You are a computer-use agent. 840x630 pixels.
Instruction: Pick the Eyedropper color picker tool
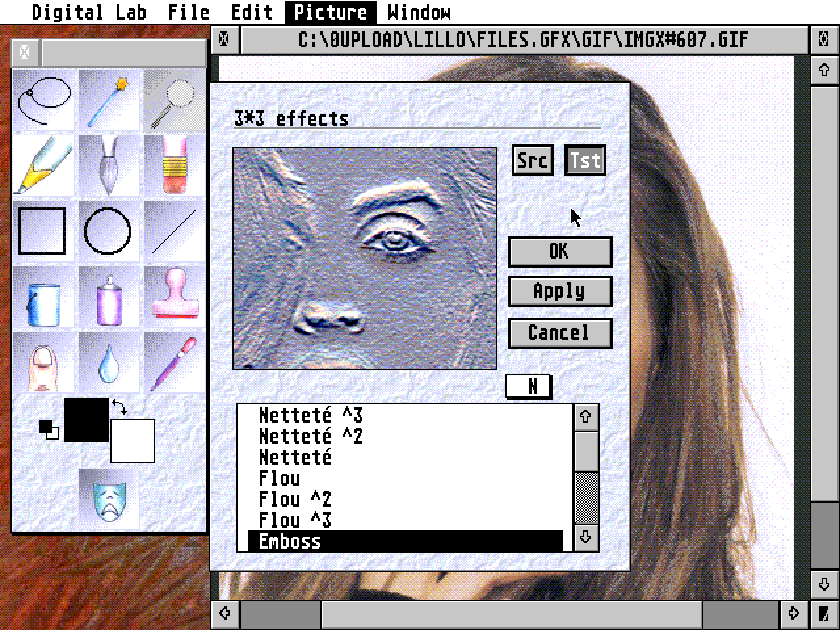coord(174,361)
